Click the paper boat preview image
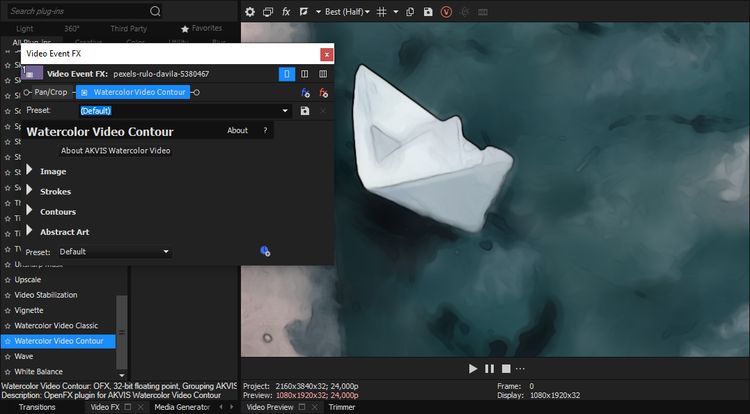The height and width of the screenshot is (414, 750). coord(433,149)
